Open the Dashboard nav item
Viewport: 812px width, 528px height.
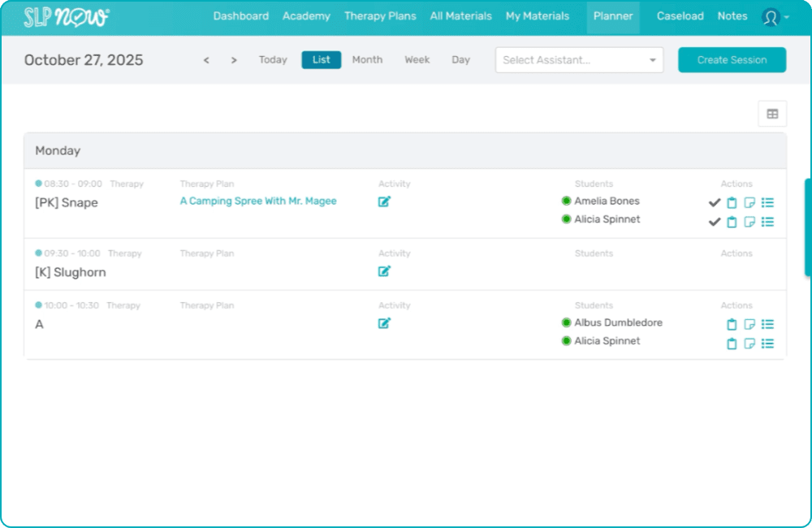(241, 16)
